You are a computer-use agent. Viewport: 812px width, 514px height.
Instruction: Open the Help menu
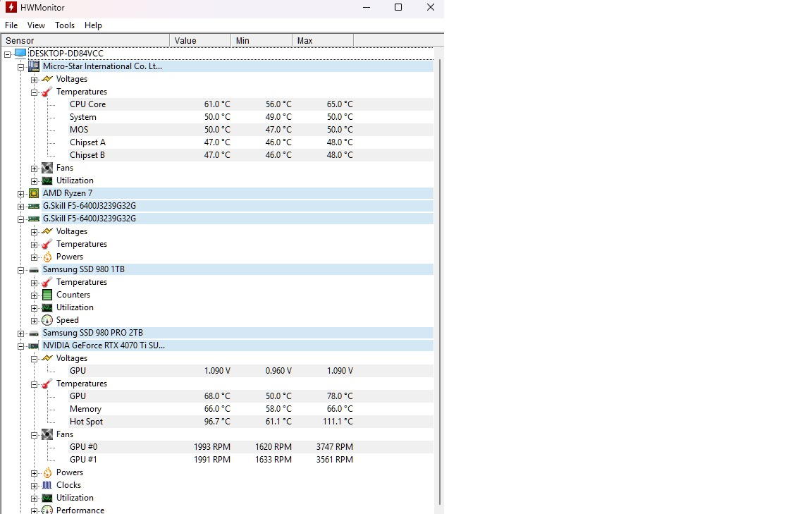[93, 25]
